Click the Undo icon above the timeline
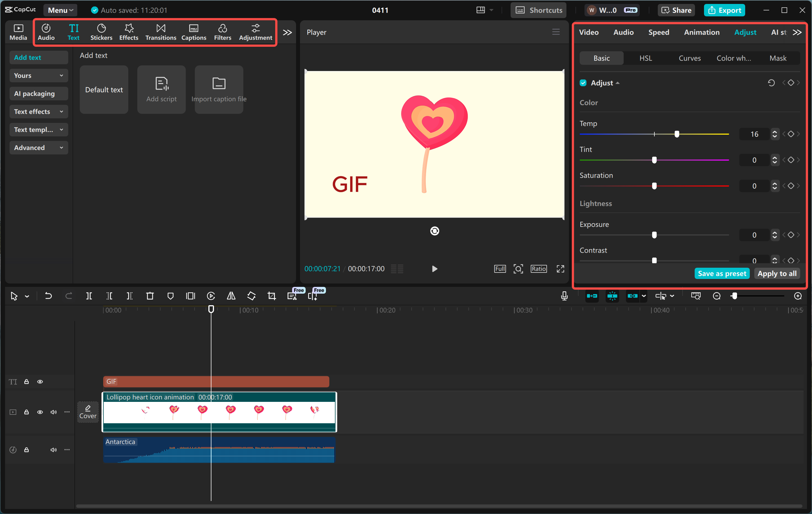The image size is (812, 514). click(48, 296)
